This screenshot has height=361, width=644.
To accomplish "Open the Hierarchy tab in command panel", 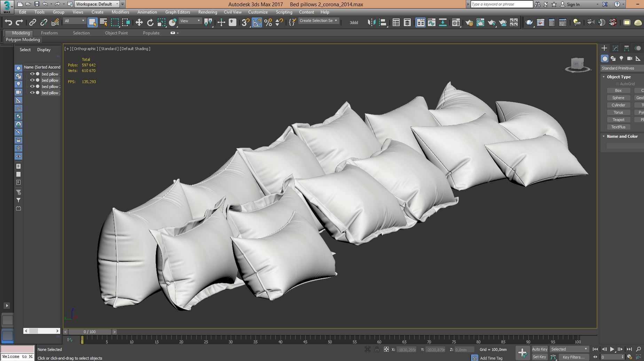I will 627,48.
